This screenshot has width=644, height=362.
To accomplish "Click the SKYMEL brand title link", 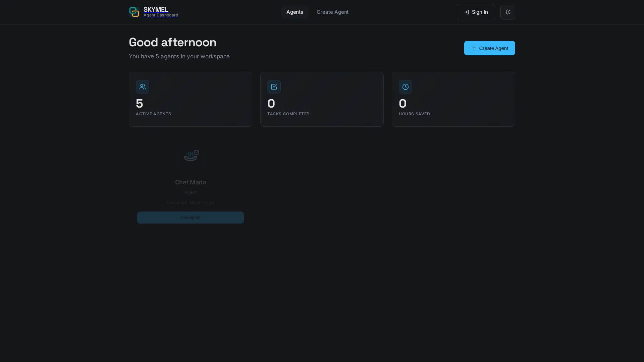I will [x=156, y=9].
